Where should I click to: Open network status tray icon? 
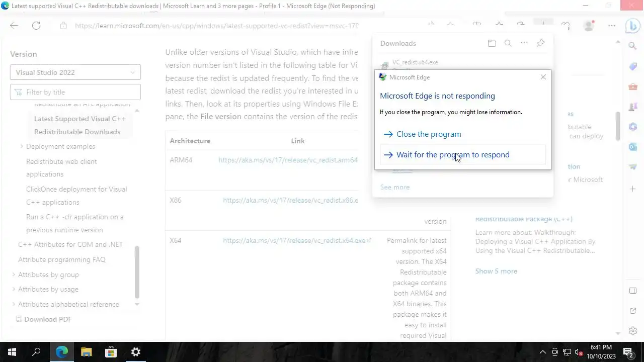pos(567,352)
